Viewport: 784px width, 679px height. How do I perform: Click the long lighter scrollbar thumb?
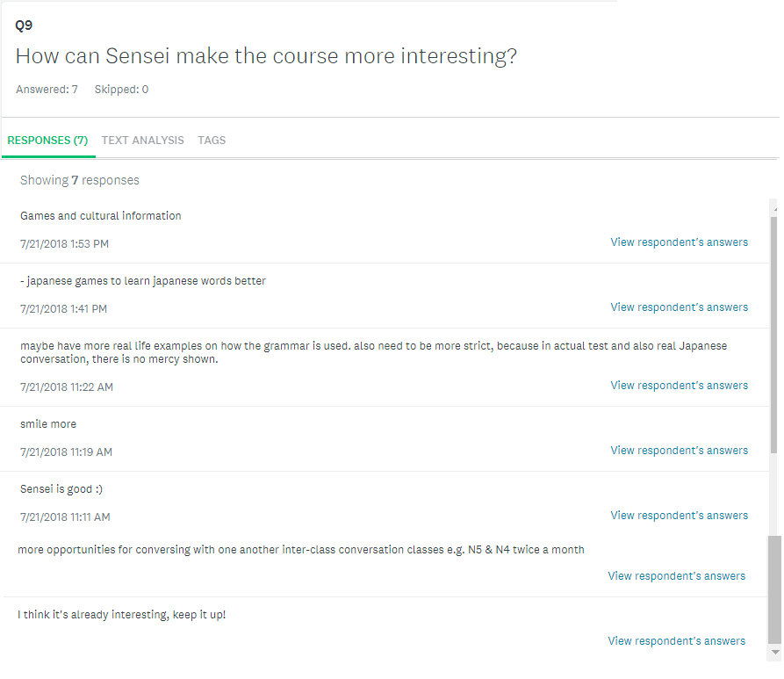(773, 334)
